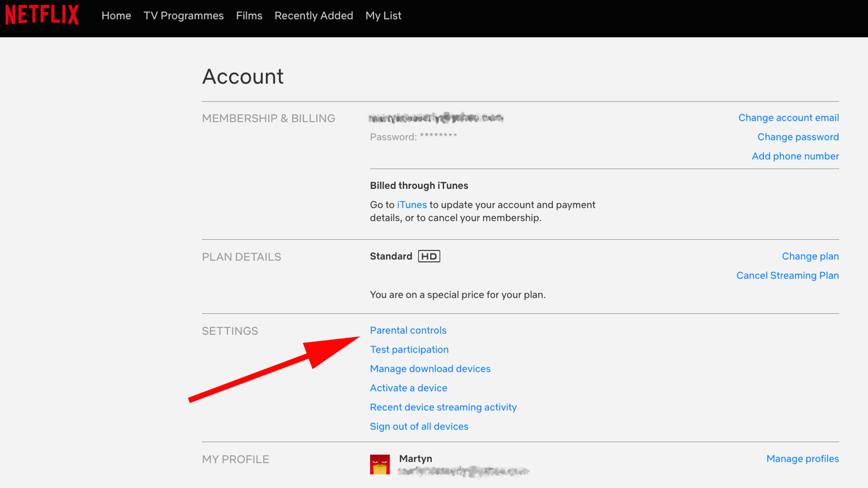
Task: Open My List
Action: click(383, 16)
